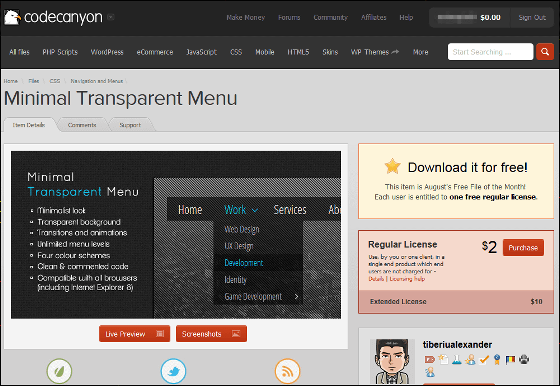The image size is (560, 386).
Task: Focus the Start Searching input field
Action: [490, 52]
